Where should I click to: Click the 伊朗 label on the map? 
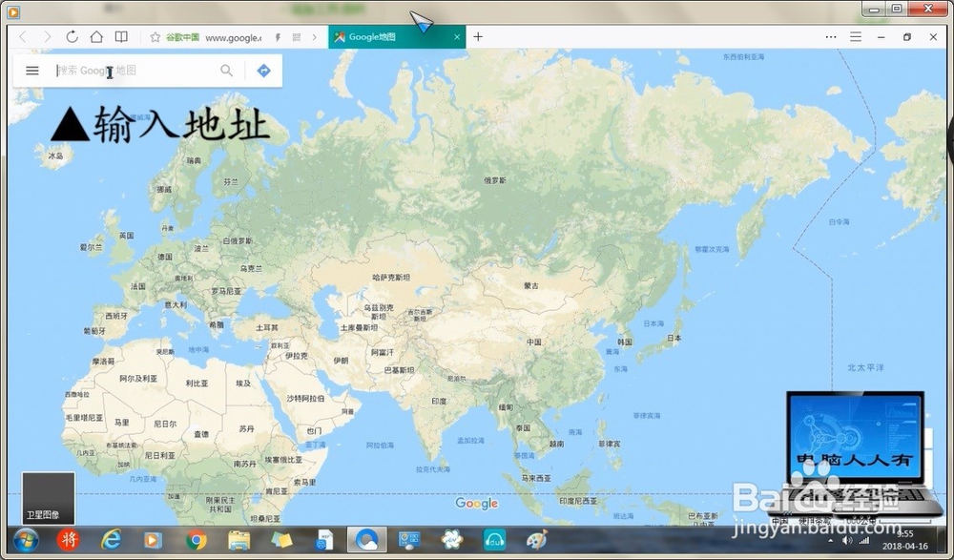point(341,361)
